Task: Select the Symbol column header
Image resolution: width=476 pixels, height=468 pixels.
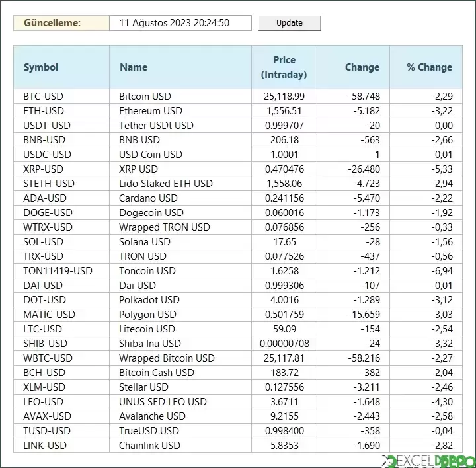Action: tap(41, 67)
